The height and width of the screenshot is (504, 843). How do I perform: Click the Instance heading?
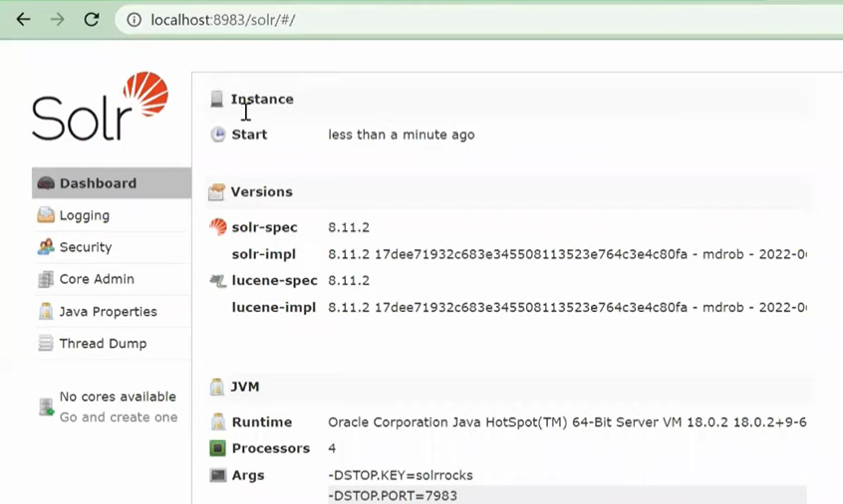click(262, 99)
